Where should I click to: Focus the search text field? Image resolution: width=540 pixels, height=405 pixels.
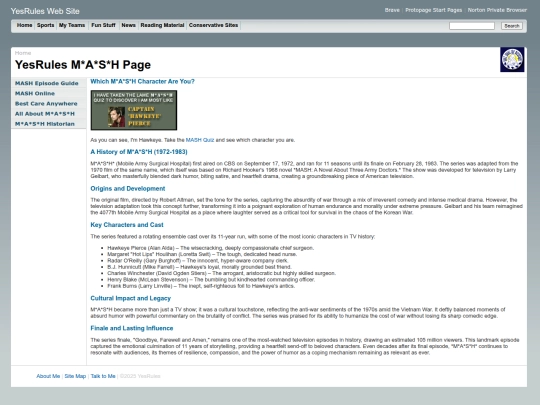pos(472,26)
